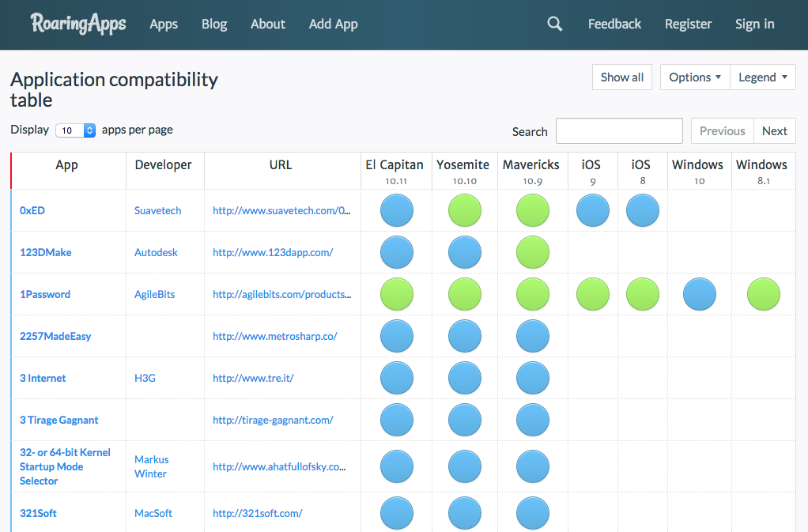Image resolution: width=808 pixels, height=532 pixels.
Task: Click 2257MadeEasy El Capitan status circle
Action: [397, 336]
